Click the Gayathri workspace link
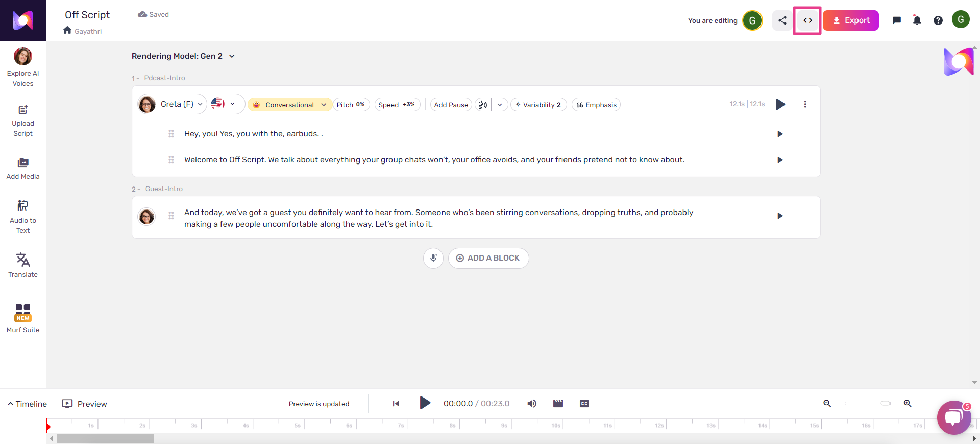 coord(88,31)
